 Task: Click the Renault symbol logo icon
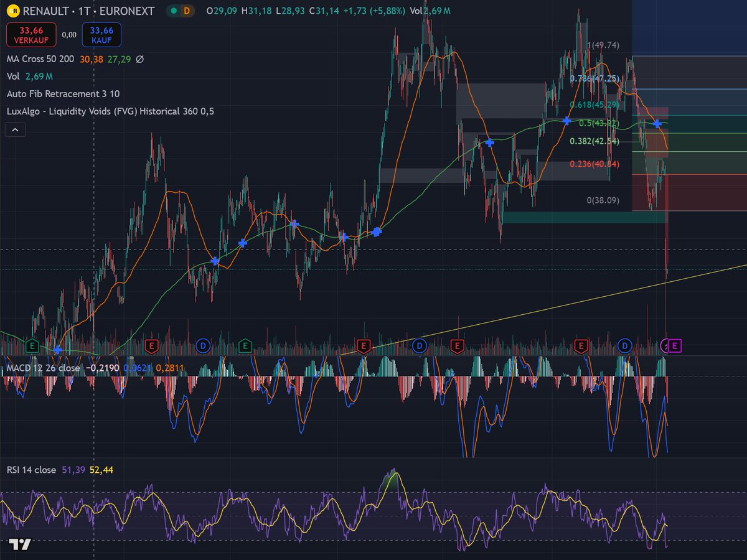(13, 11)
